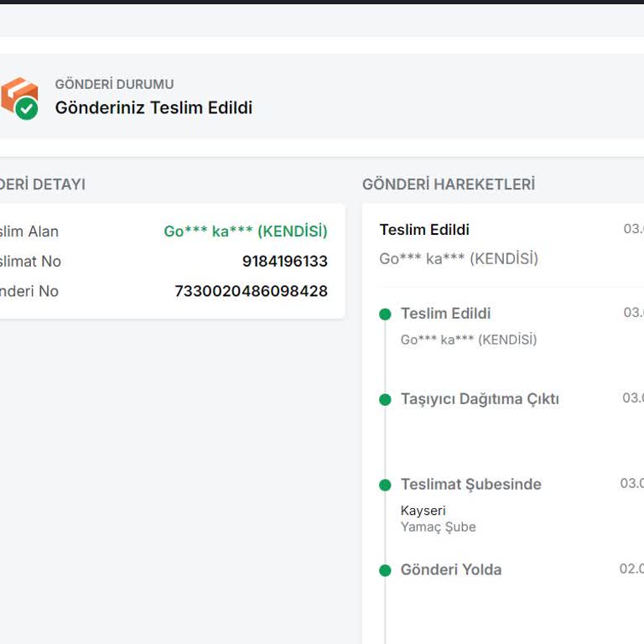Click the timeline dot for 'Teslimat Şubesinde'
This screenshot has height=644, width=644.
coord(385,485)
